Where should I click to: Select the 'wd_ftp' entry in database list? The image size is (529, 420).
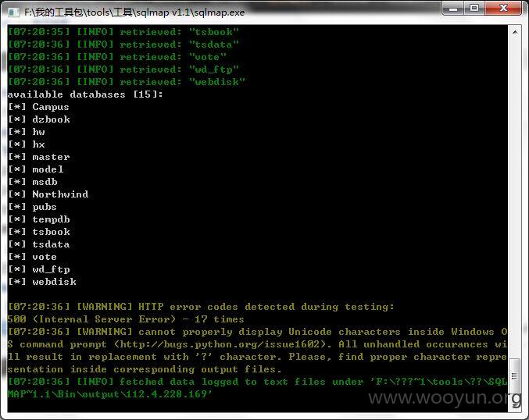52,269
